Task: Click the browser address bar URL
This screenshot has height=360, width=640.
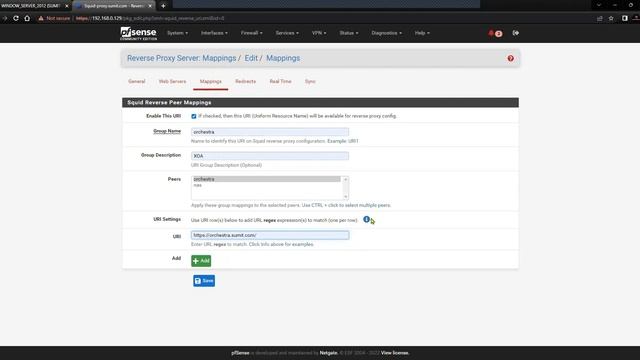Action: pyautogui.click(x=150, y=18)
